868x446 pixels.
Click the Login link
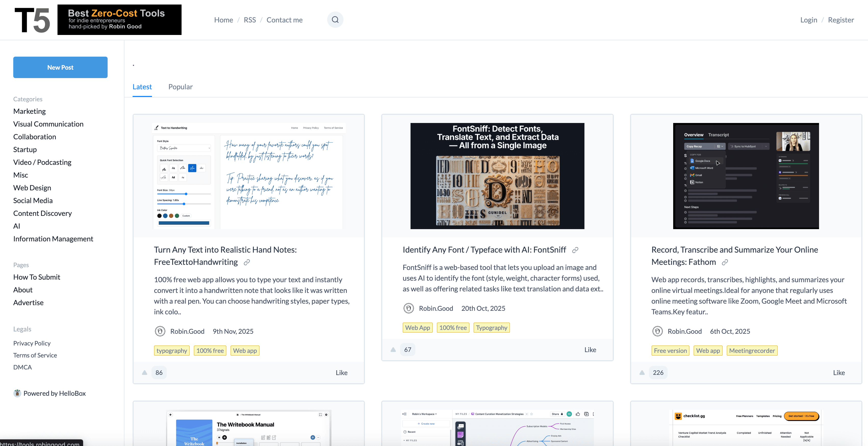(809, 20)
